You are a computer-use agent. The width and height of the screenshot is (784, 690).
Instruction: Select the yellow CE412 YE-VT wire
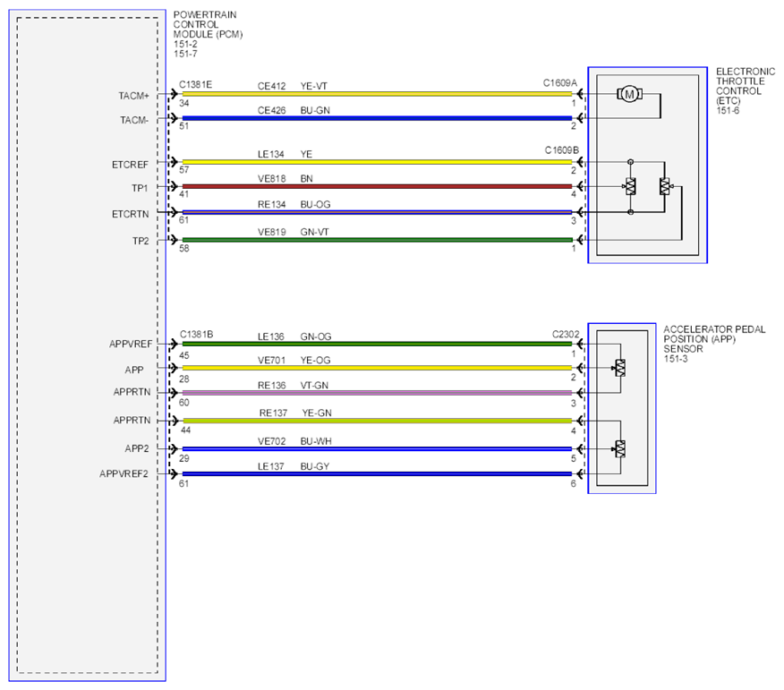click(377, 93)
